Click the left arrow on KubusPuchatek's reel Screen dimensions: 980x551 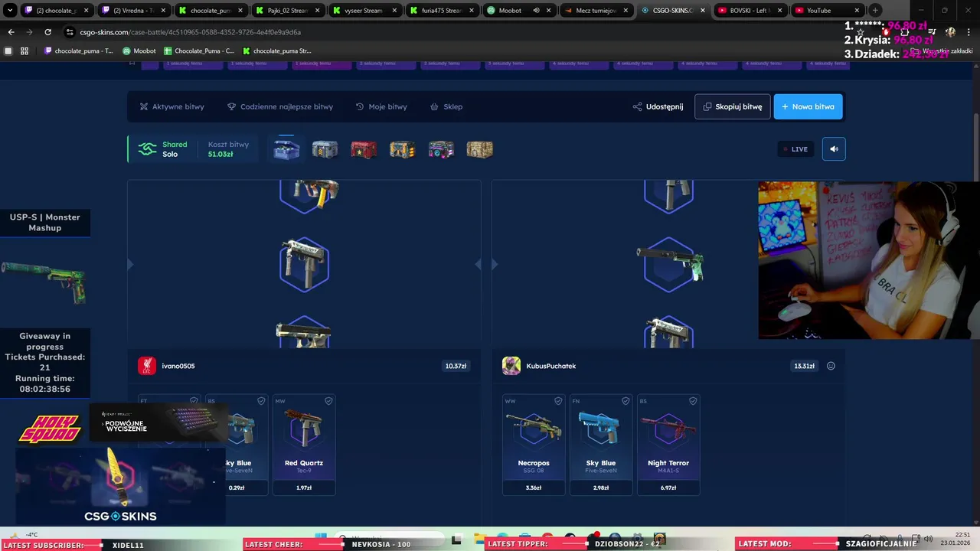pyautogui.click(x=494, y=264)
